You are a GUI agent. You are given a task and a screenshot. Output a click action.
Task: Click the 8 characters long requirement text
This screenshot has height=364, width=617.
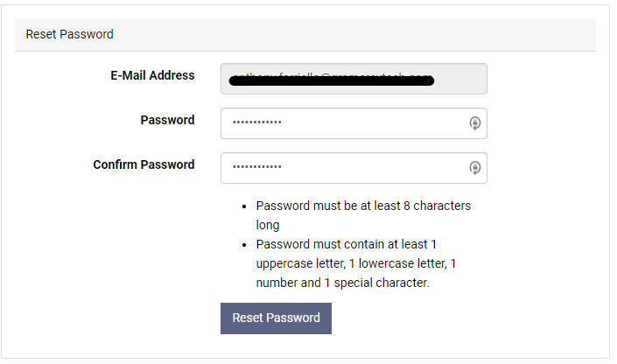pos(363,215)
